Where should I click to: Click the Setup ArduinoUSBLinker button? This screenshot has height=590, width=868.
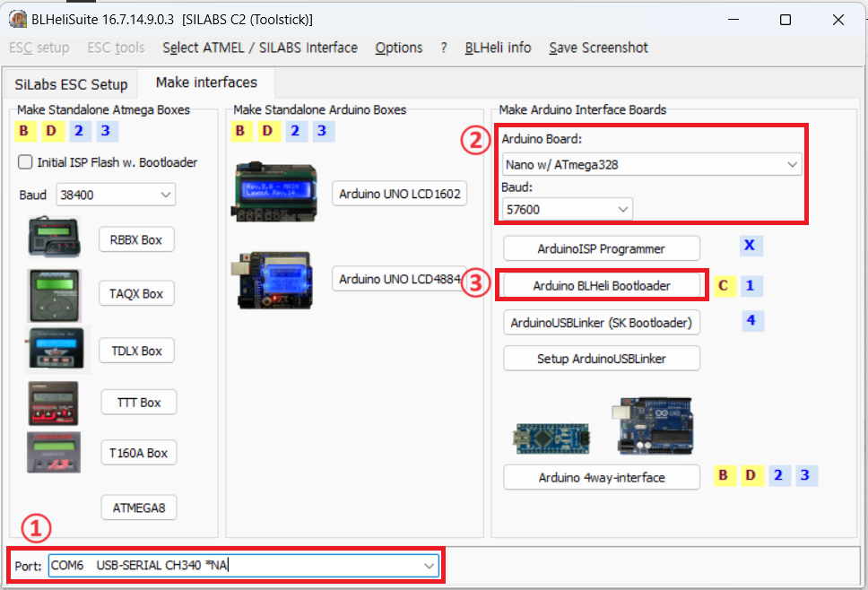[x=601, y=359]
